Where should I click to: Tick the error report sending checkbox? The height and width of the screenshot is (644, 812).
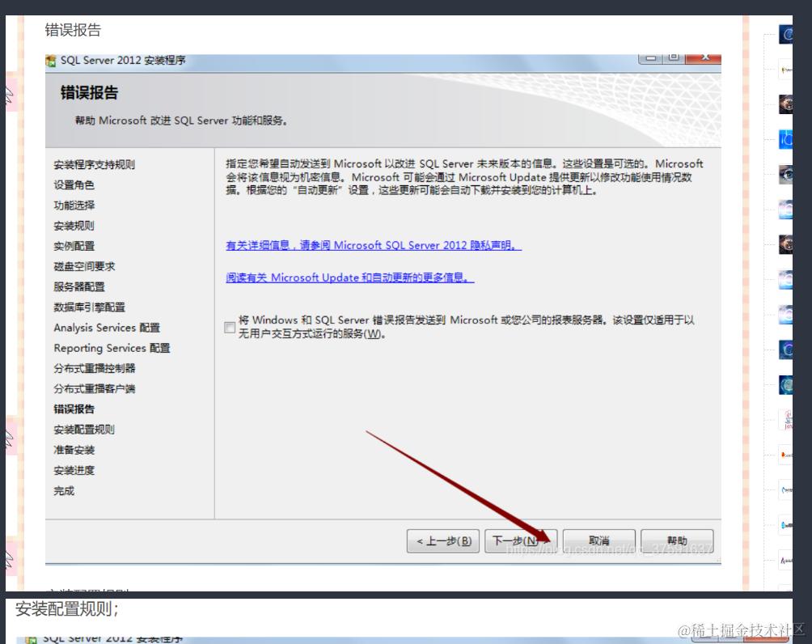(x=230, y=327)
